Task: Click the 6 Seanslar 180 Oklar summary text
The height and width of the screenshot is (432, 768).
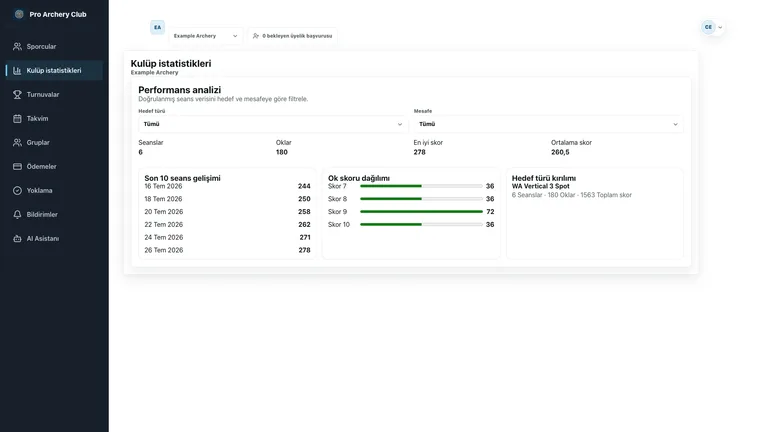Action: [572, 195]
